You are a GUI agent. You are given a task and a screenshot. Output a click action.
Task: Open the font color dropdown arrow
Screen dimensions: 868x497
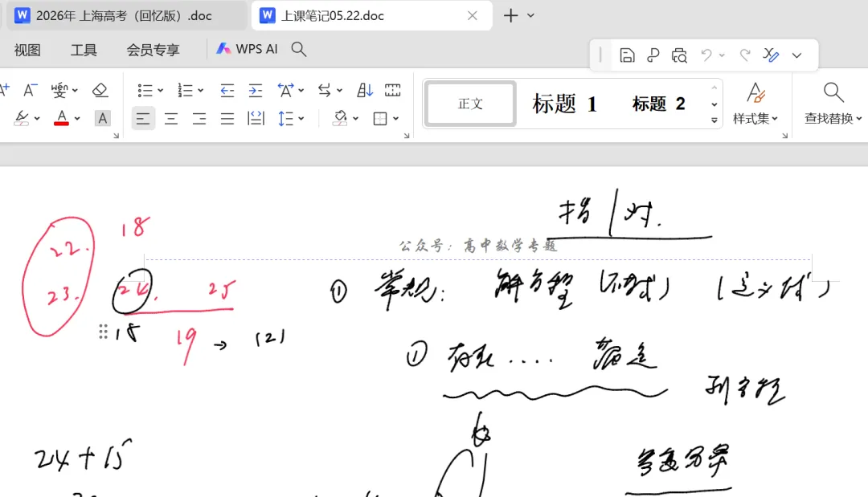[77, 118]
